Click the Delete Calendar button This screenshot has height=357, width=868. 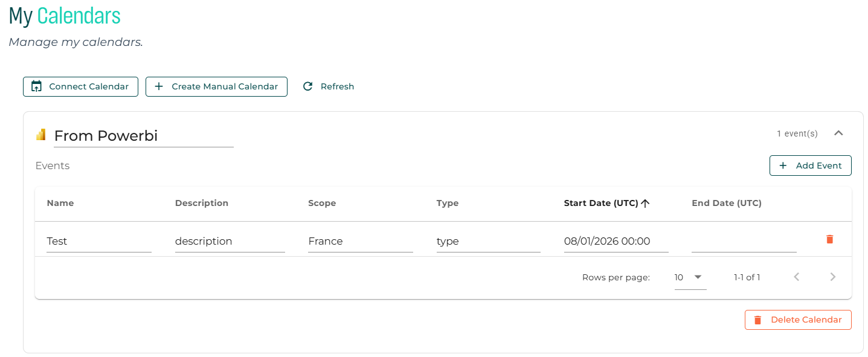(798, 320)
